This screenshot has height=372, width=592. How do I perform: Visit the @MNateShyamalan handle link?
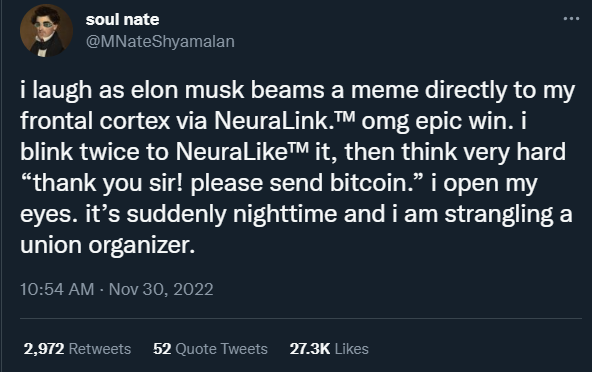click(x=160, y=41)
